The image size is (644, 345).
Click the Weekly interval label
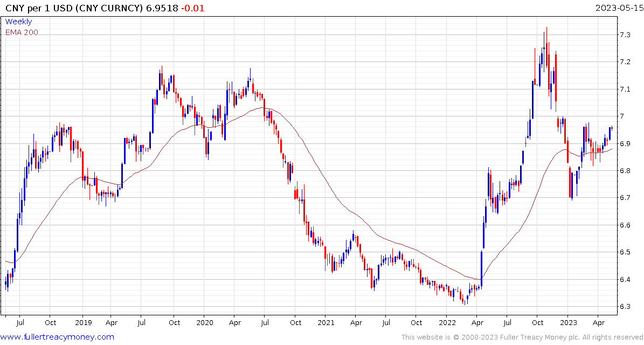pos(18,22)
